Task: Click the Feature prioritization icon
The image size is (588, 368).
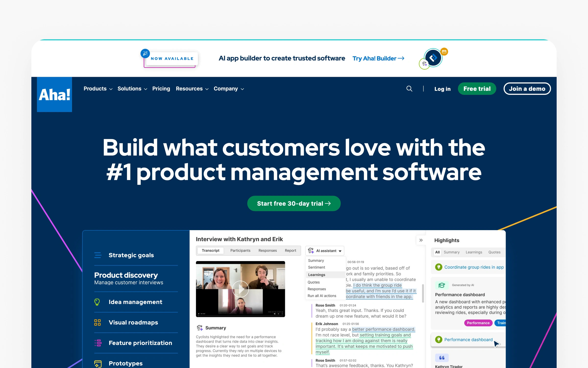Action: (x=98, y=343)
